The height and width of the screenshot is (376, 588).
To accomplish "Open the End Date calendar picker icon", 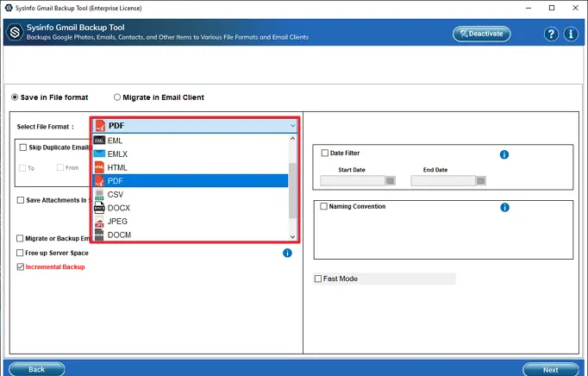I will (481, 181).
